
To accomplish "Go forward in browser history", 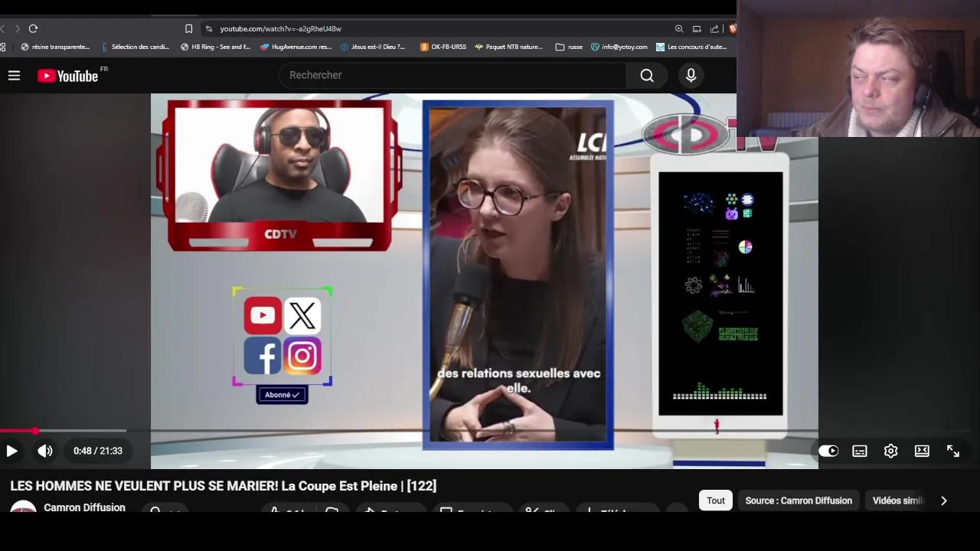I will point(17,28).
